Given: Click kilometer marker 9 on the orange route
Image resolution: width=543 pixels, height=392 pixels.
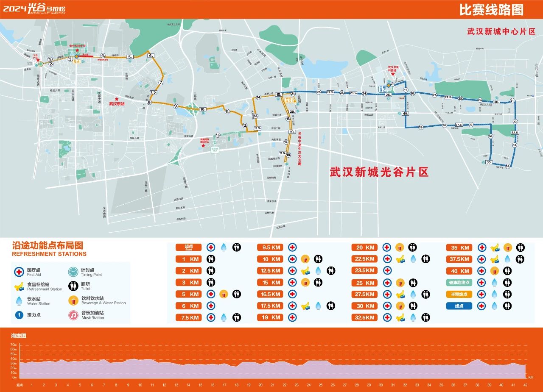Looking at the screenshot, I should pyautogui.click(x=175, y=106).
